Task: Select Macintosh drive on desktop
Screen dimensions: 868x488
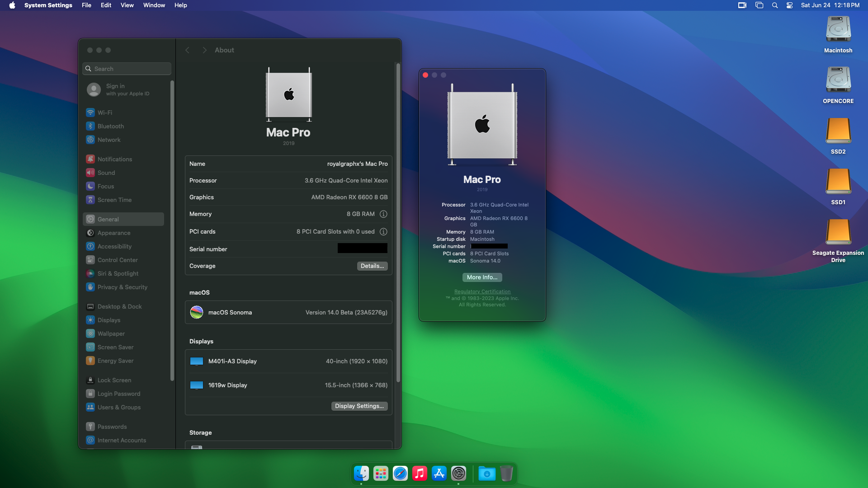Action: (x=838, y=35)
